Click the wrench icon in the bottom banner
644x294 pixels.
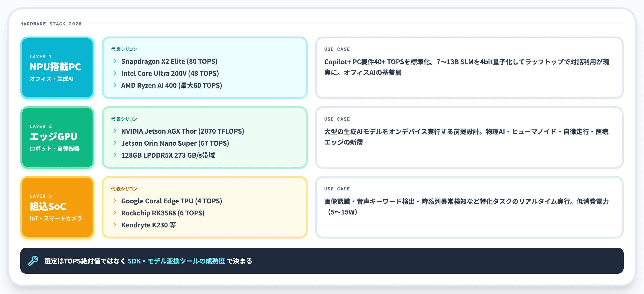click(x=33, y=260)
